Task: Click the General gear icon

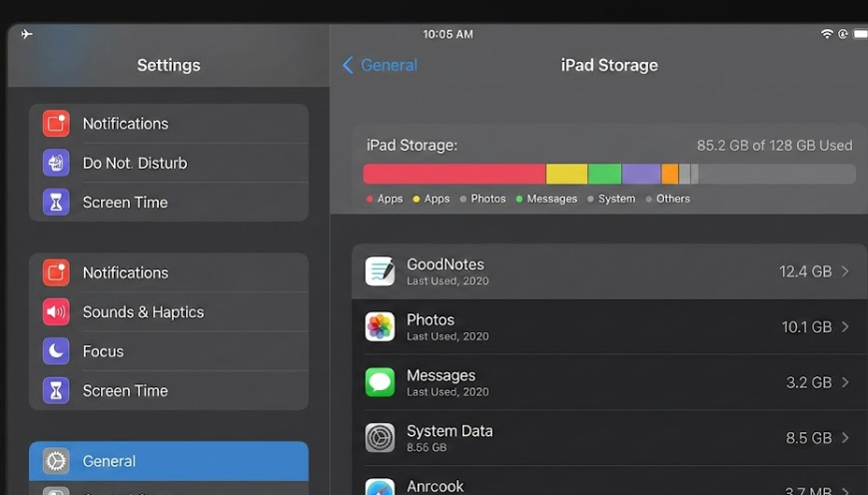Action: click(x=56, y=461)
